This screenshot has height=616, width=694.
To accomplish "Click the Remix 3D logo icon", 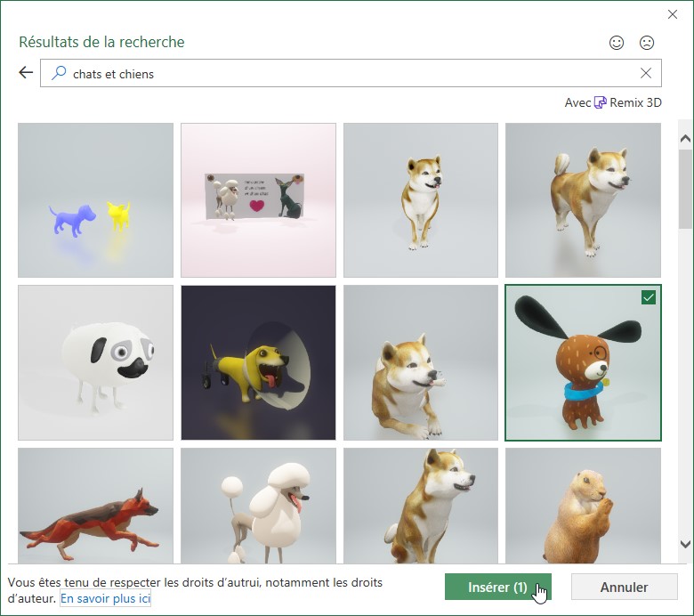I will tap(601, 102).
